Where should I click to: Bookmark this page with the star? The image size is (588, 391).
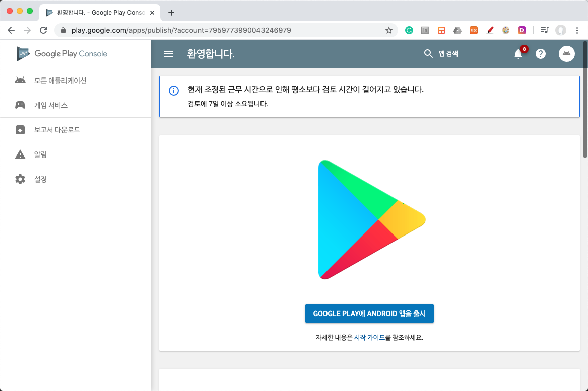[389, 30]
